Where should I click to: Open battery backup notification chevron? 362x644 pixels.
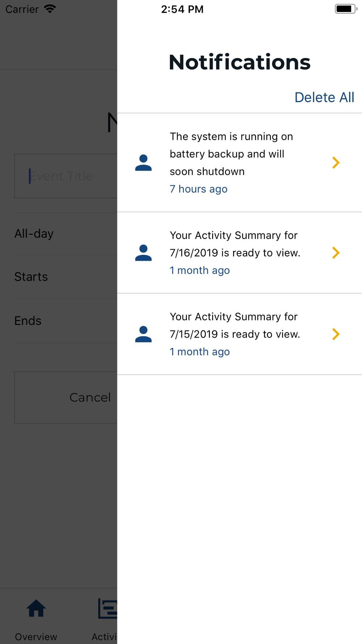(x=336, y=163)
